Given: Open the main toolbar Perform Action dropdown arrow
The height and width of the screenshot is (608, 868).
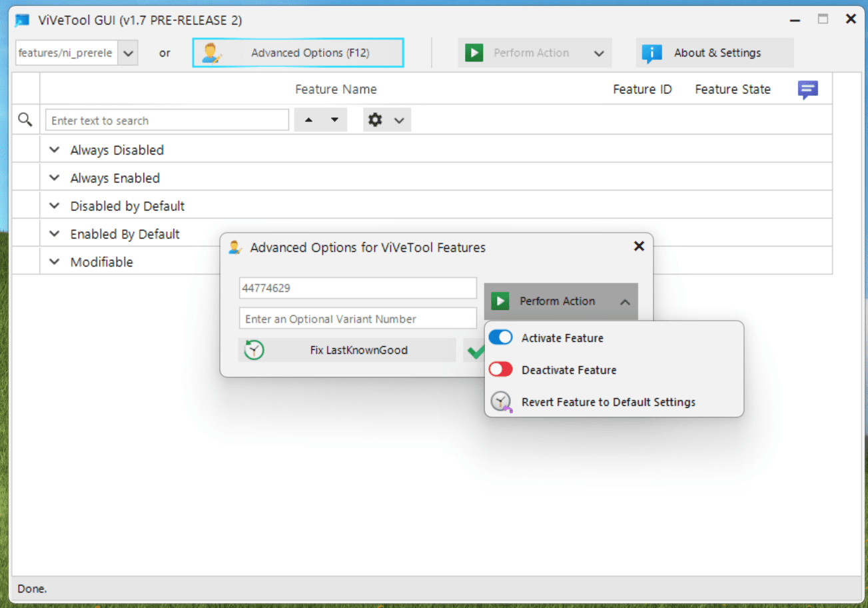Looking at the screenshot, I should point(599,53).
